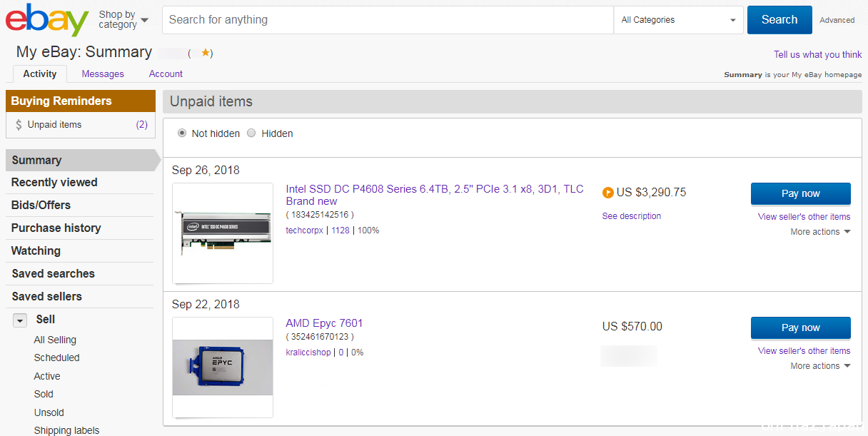Expand More actions for the AMD Epyc item
The height and width of the screenshot is (436, 868).
click(x=820, y=366)
